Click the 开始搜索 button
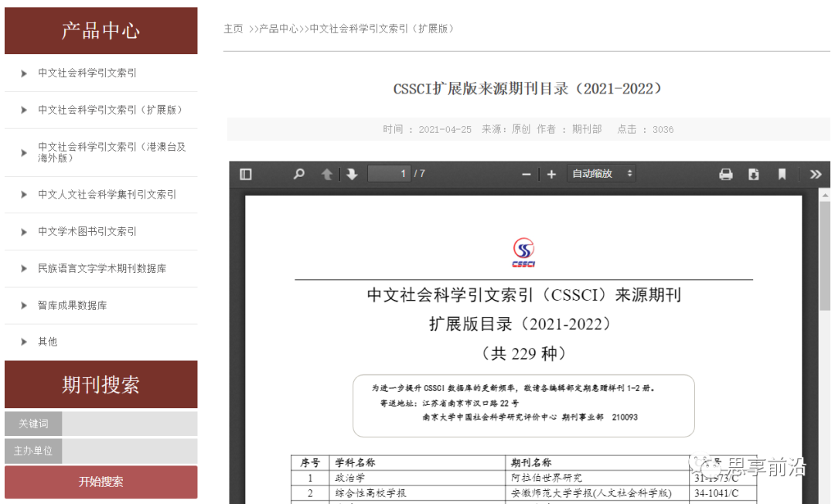Viewport: 835px width, 504px height. tap(101, 482)
